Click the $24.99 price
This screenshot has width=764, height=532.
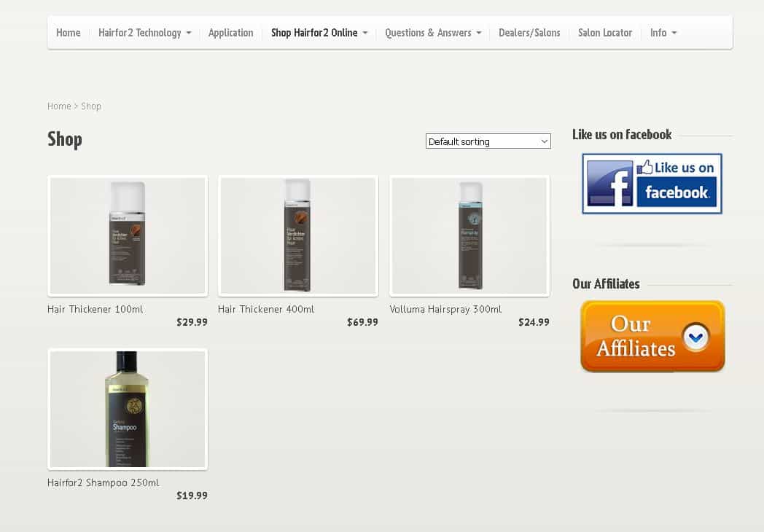tap(534, 322)
